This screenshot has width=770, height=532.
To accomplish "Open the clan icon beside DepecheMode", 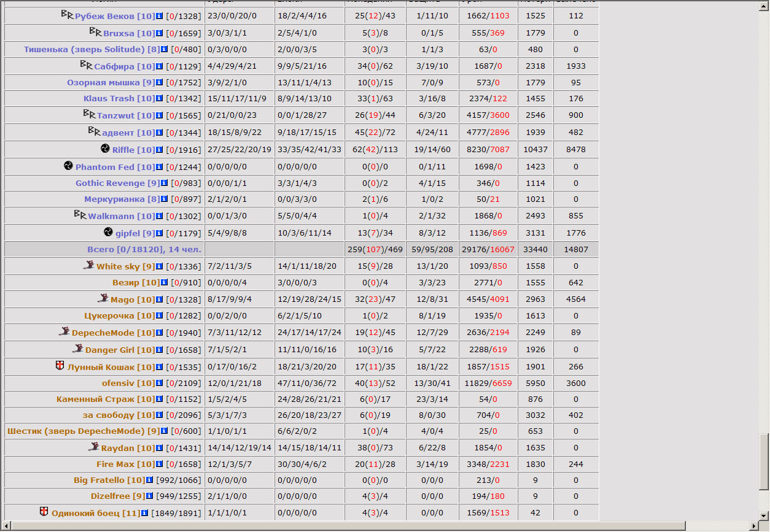I will [64, 331].
